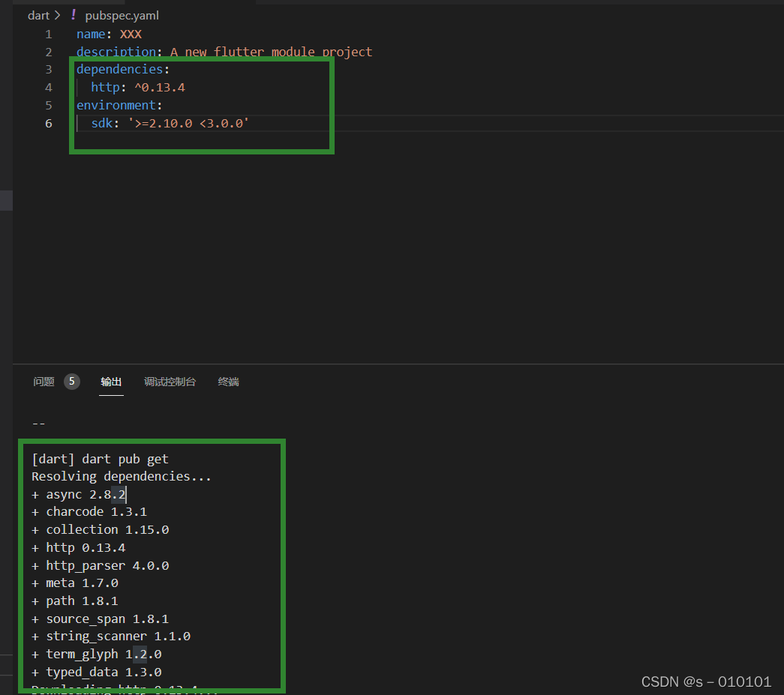Click the 'name' key on line 1

pos(91,34)
